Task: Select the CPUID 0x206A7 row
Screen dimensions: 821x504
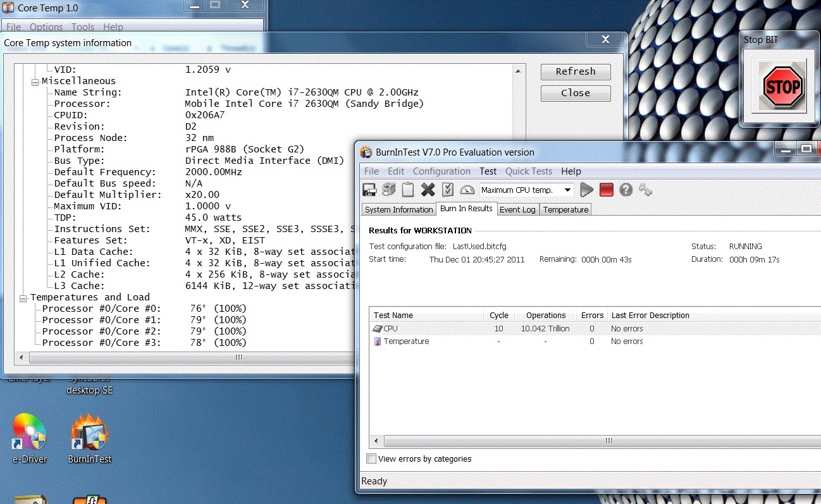Action: pyautogui.click(x=139, y=115)
